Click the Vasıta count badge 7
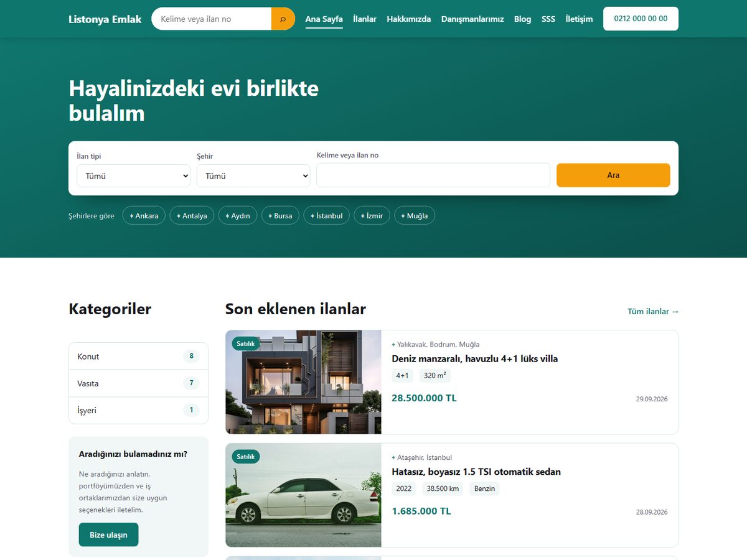This screenshot has height=560, width=747. pos(191,383)
